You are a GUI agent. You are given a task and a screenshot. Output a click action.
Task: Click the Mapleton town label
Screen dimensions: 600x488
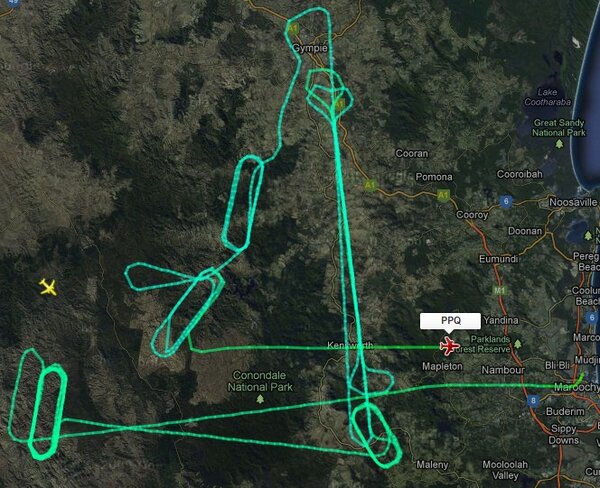(x=442, y=366)
